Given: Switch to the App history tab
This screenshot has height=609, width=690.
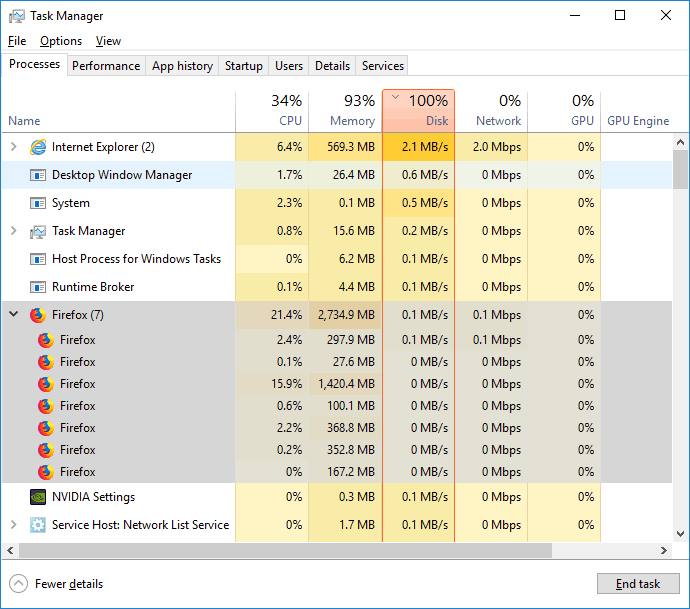Looking at the screenshot, I should (182, 66).
